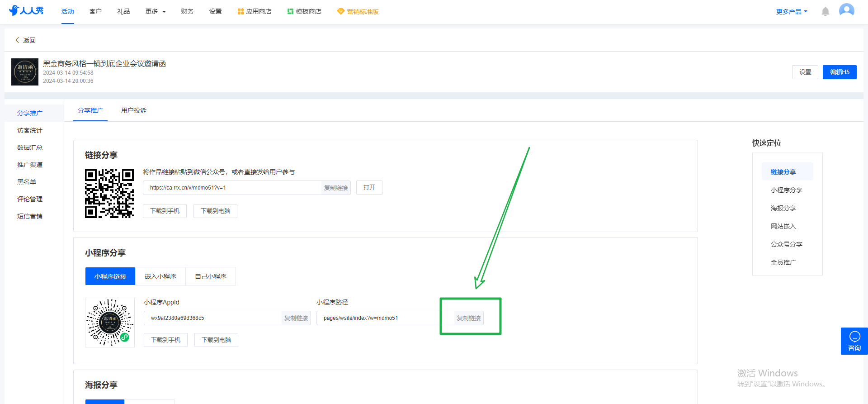
Task: Click the mini program QR code
Action: click(x=110, y=323)
